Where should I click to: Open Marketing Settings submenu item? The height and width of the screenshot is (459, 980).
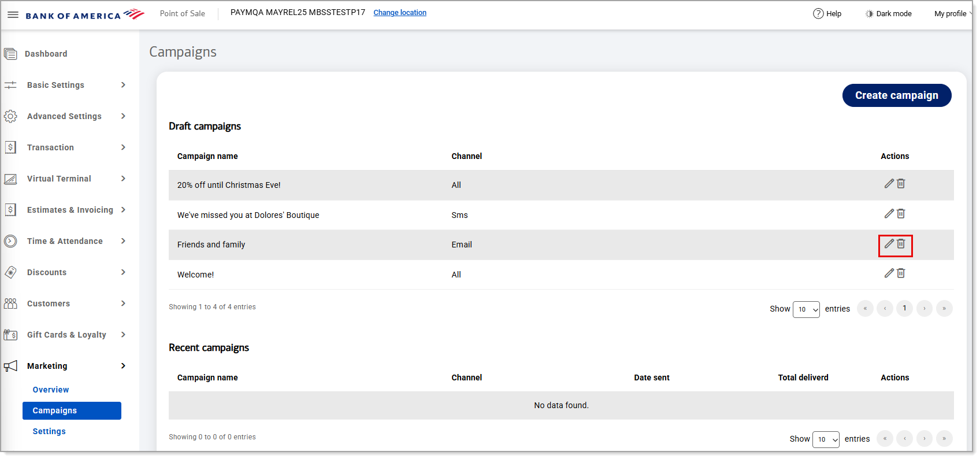pos(49,431)
